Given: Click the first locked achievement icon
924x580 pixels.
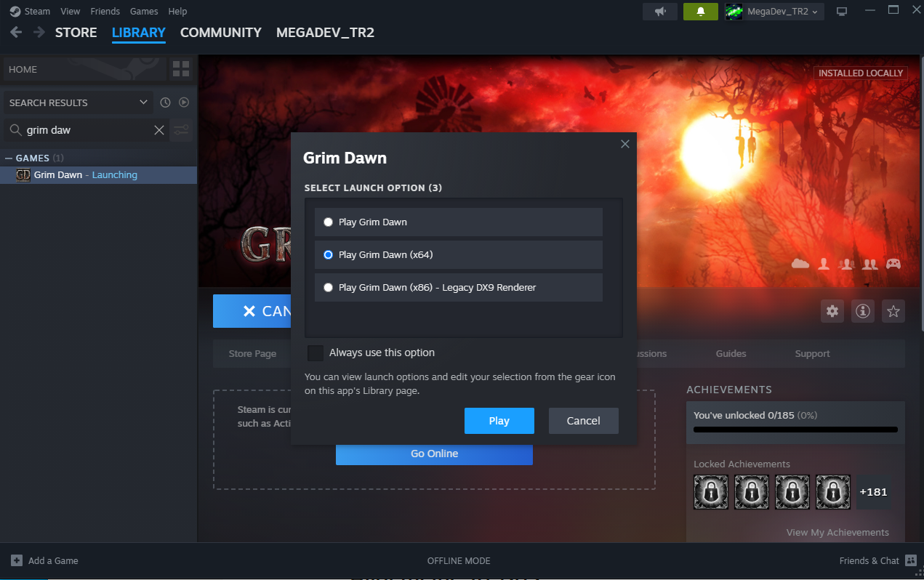Looking at the screenshot, I should (x=711, y=492).
